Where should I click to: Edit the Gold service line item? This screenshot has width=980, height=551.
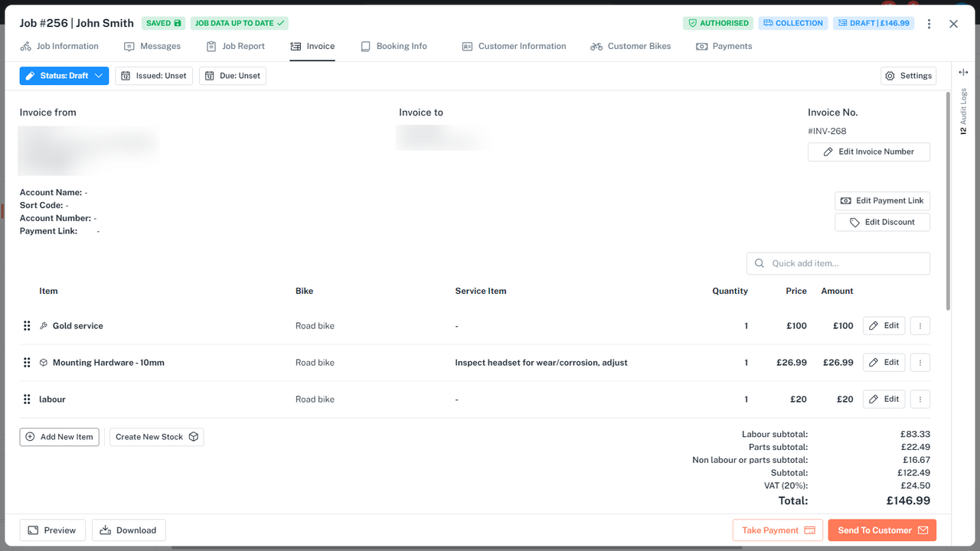point(884,326)
